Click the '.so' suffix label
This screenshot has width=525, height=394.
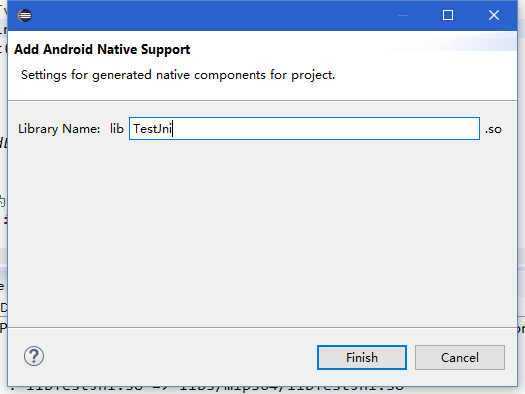493,130
